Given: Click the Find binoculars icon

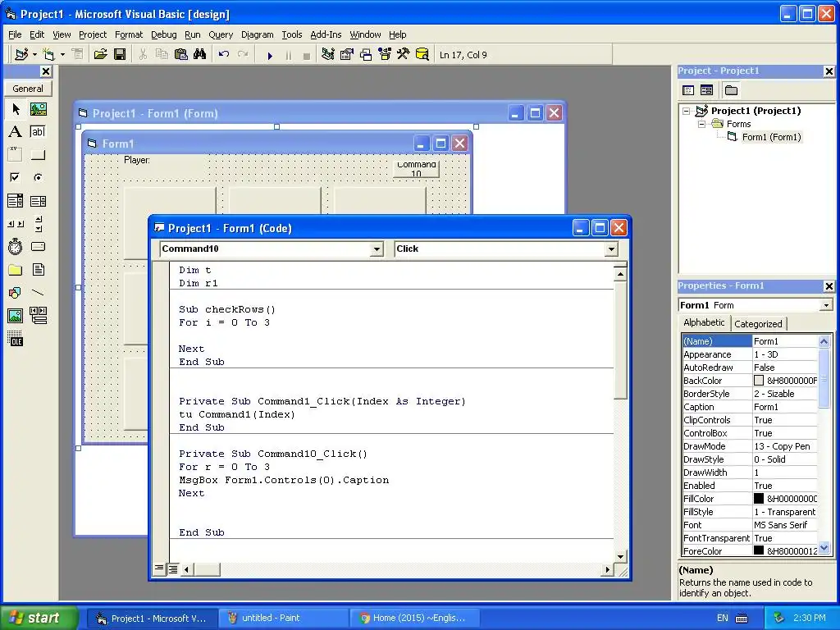Looking at the screenshot, I should (200, 54).
